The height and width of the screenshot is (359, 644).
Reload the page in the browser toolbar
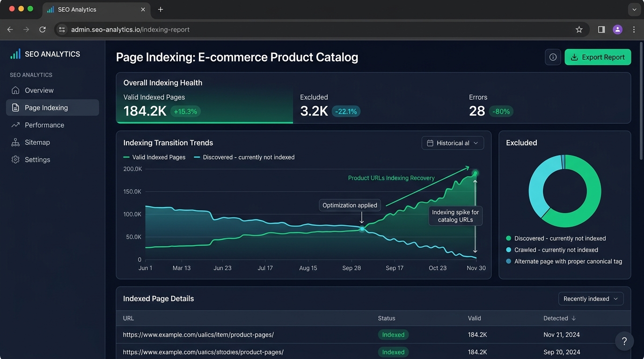pos(43,29)
